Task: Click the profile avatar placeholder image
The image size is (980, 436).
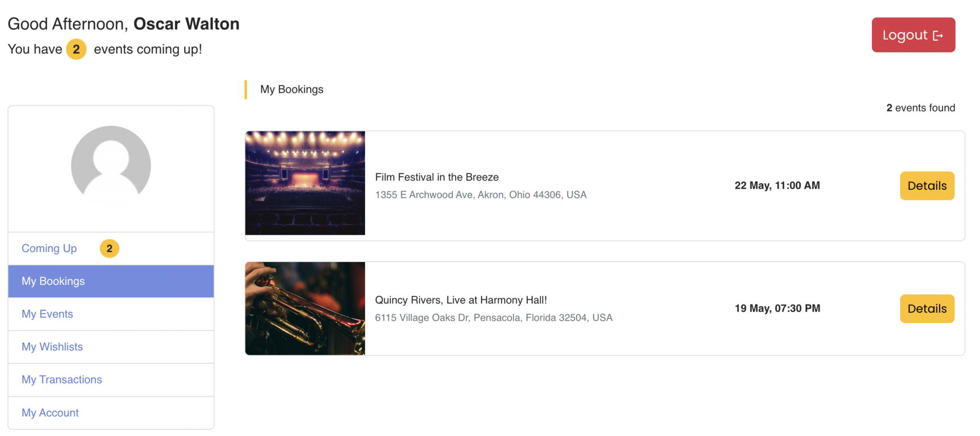Action: tap(111, 165)
